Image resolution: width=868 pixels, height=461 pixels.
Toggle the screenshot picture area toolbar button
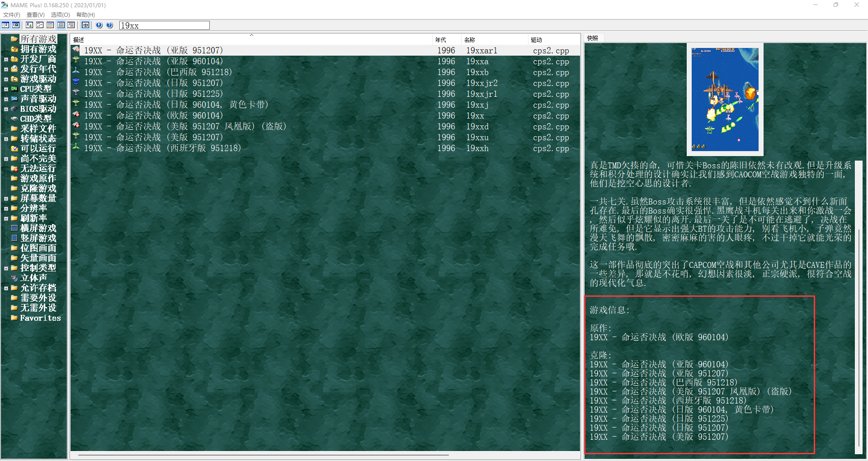point(16,25)
